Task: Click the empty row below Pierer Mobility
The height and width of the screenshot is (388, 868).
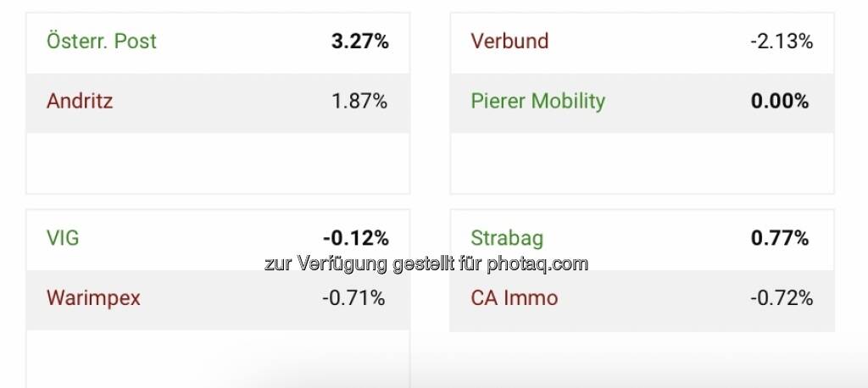Action: click(x=642, y=163)
